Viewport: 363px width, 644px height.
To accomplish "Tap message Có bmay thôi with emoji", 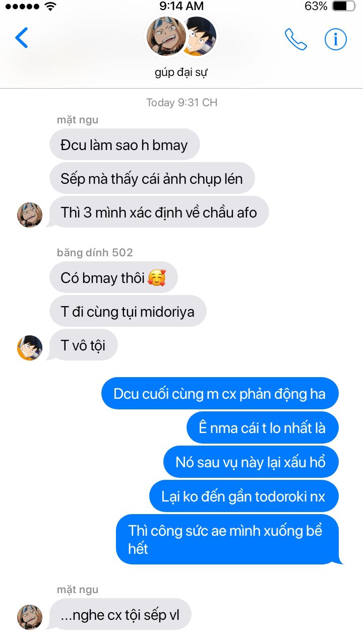I will [113, 277].
